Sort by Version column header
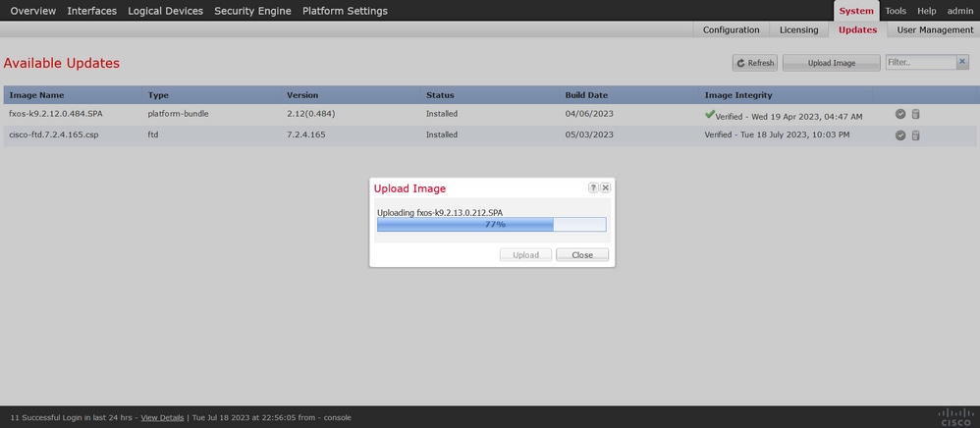The height and width of the screenshot is (428, 980). [302, 95]
